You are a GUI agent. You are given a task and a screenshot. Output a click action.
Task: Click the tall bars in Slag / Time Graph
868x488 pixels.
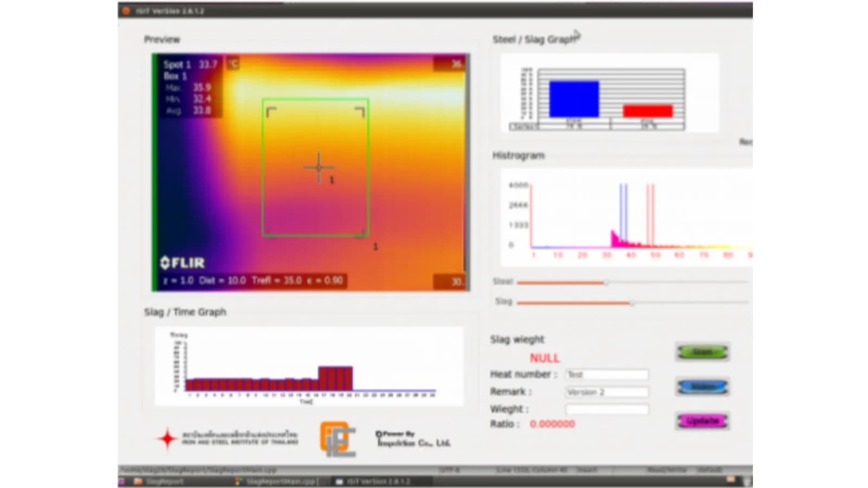(335, 378)
